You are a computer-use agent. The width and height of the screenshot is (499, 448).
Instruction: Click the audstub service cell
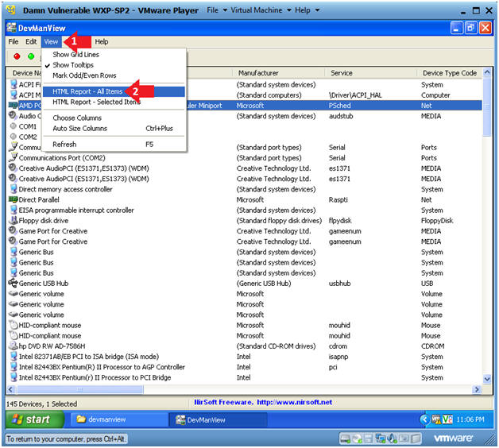pos(341,116)
